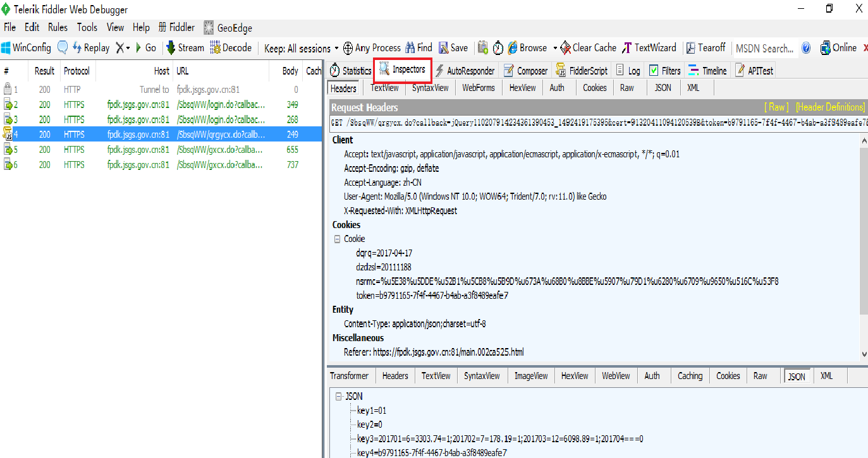This screenshot has height=458, width=868.
Task: Select response WebView tab
Action: (616, 376)
